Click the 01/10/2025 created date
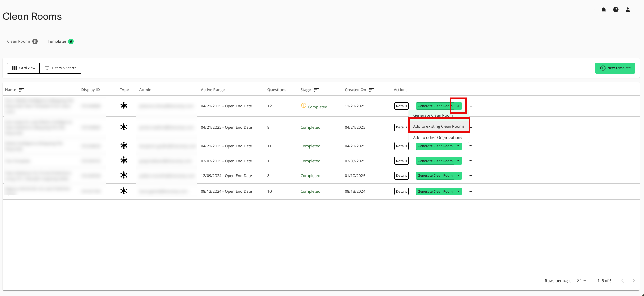Image resolution: width=644 pixels, height=296 pixels. point(355,176)
